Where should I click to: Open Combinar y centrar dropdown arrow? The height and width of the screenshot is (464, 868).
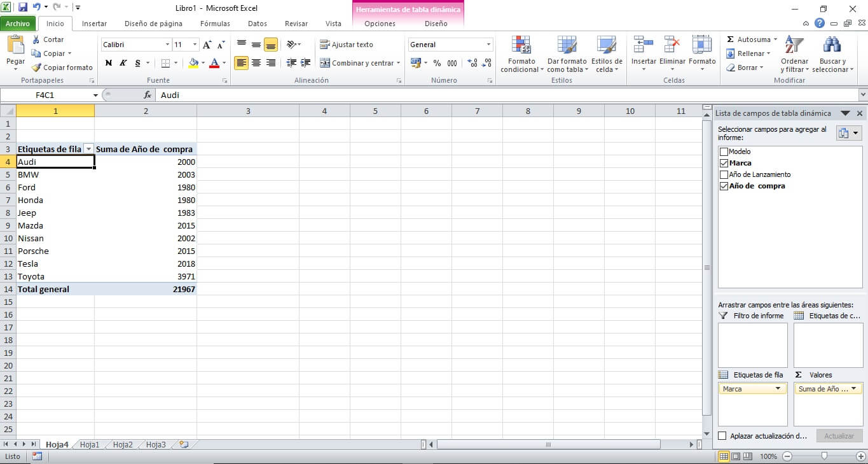[x=398, y=63]
